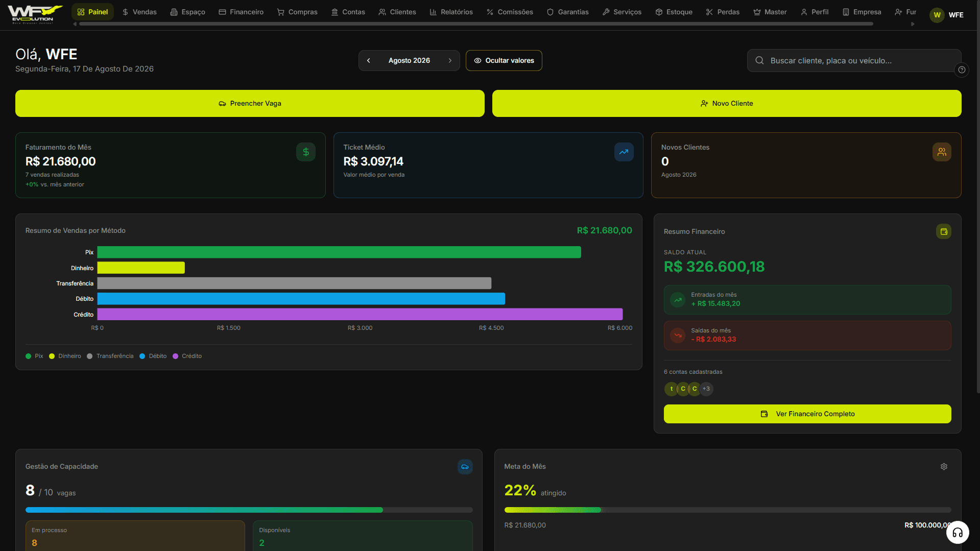Click the purple Crédito bar
The width and height of the screenshot is (980, 551).
click(360, 314)
